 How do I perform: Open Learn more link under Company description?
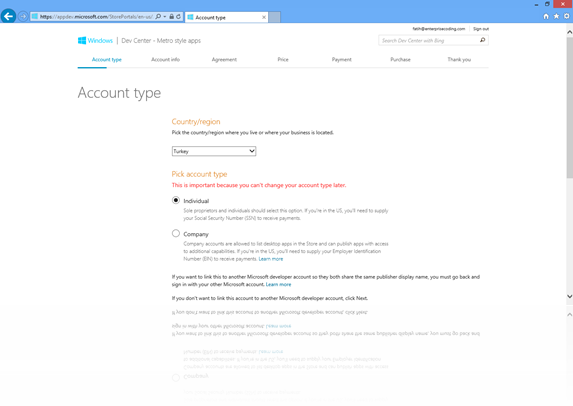[271, 259]
